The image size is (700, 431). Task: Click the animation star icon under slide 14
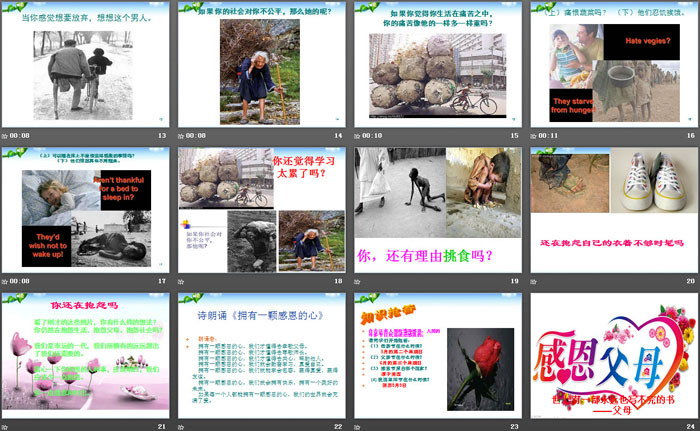click(181, 136)
